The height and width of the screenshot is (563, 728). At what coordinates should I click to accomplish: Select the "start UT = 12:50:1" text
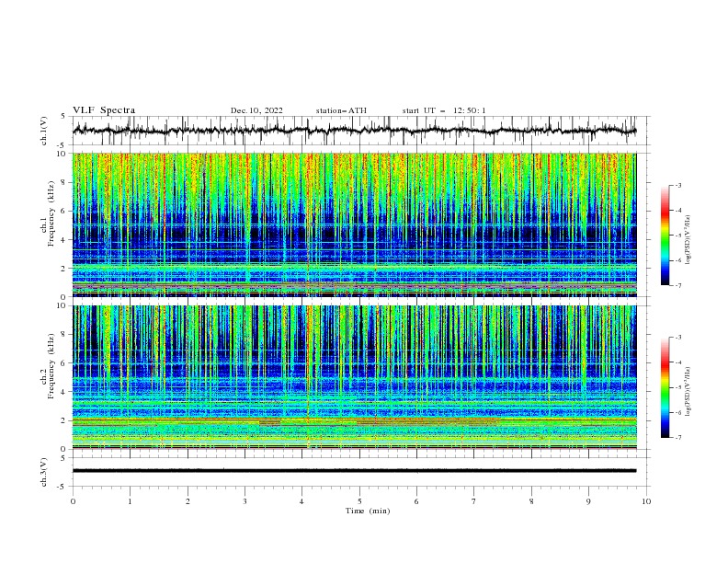[444, 110]
